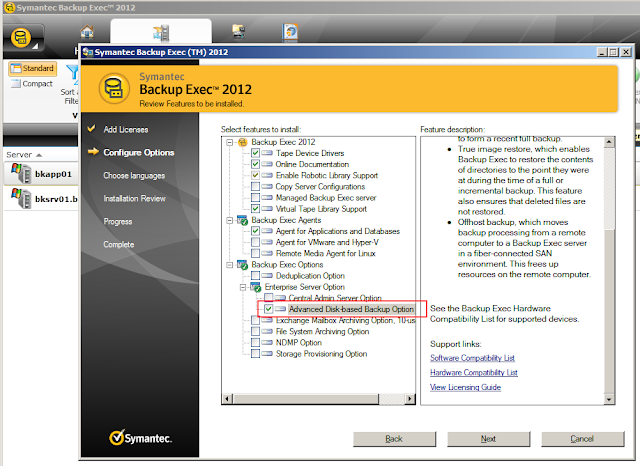Image resolution: width=640 pixels, height=466 pixels.
Task: Click the Tape Device Drivers drive icon
Action: pyautogui.click(x=267, y=153)
